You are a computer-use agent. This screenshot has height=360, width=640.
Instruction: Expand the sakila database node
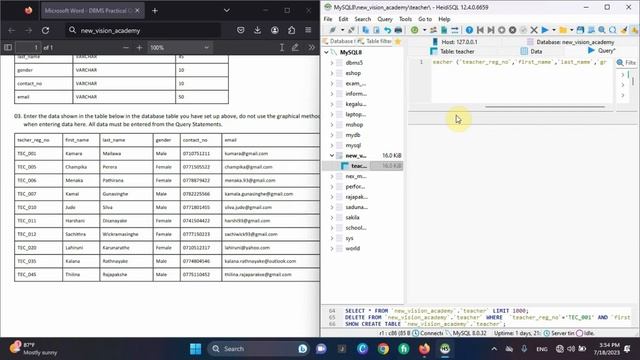[332, 218]
